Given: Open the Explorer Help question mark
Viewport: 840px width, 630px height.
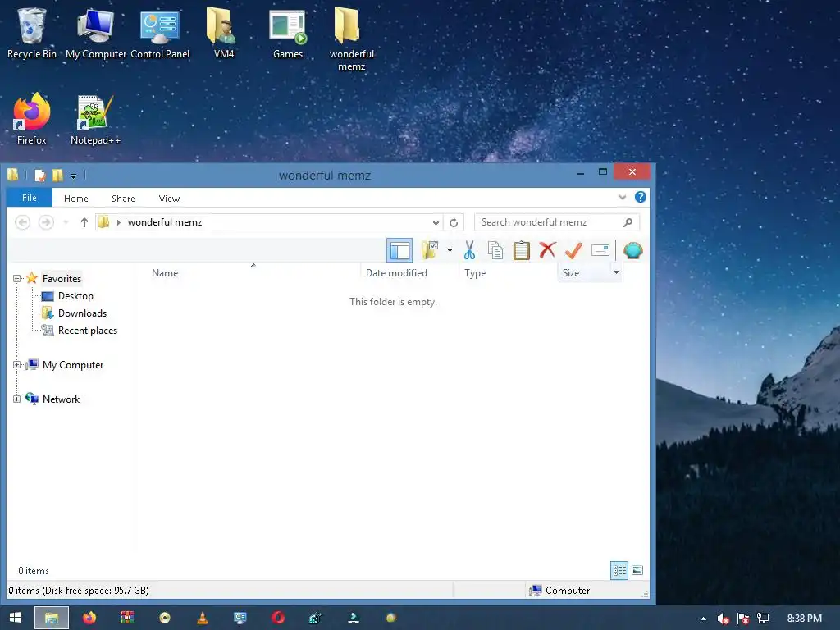Looking at the screenshot, I should tap(640, 197).
